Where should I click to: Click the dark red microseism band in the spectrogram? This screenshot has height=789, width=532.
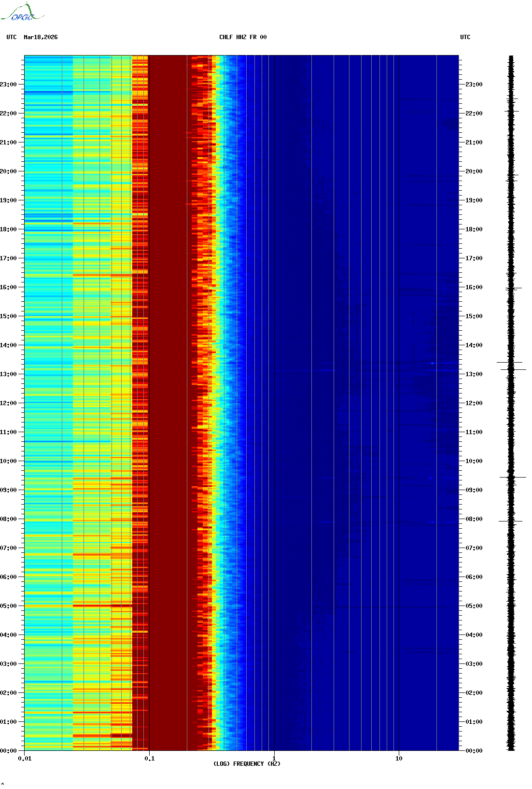point(169,403)
